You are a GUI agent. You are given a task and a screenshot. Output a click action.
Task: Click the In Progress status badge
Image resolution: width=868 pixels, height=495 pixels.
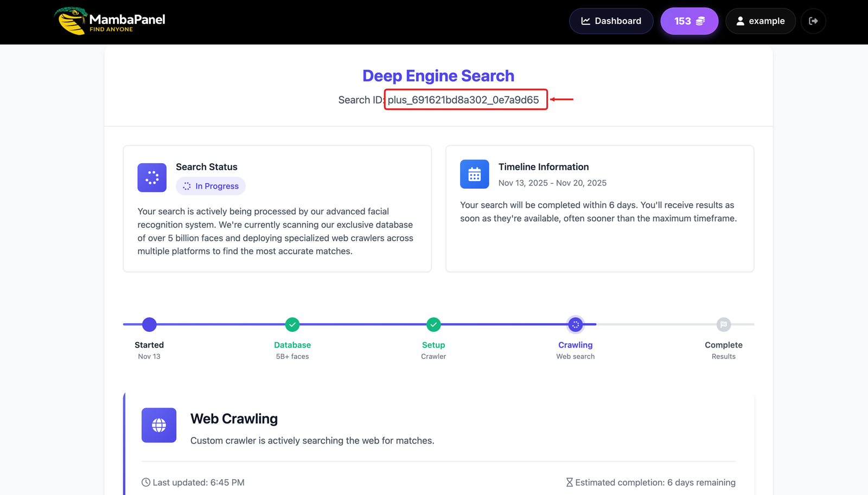210,186
